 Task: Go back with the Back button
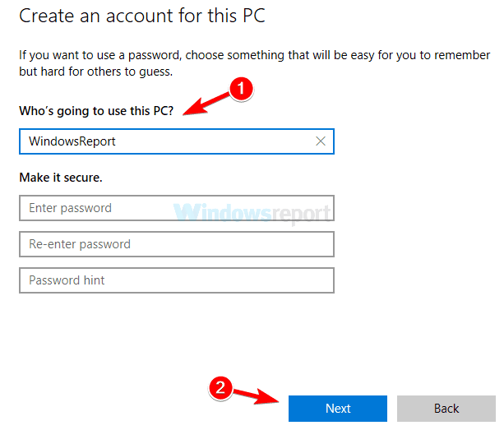(x=446, y=409)
